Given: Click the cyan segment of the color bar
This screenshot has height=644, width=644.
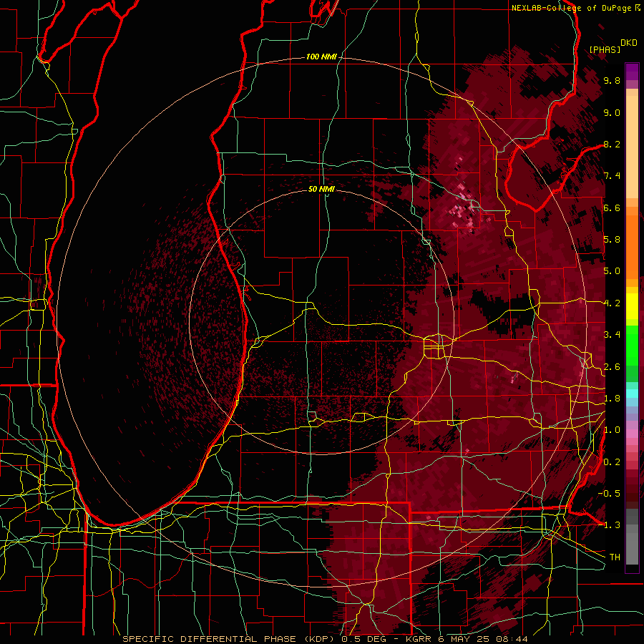Looking at the screenshot, I should point(632,393).
